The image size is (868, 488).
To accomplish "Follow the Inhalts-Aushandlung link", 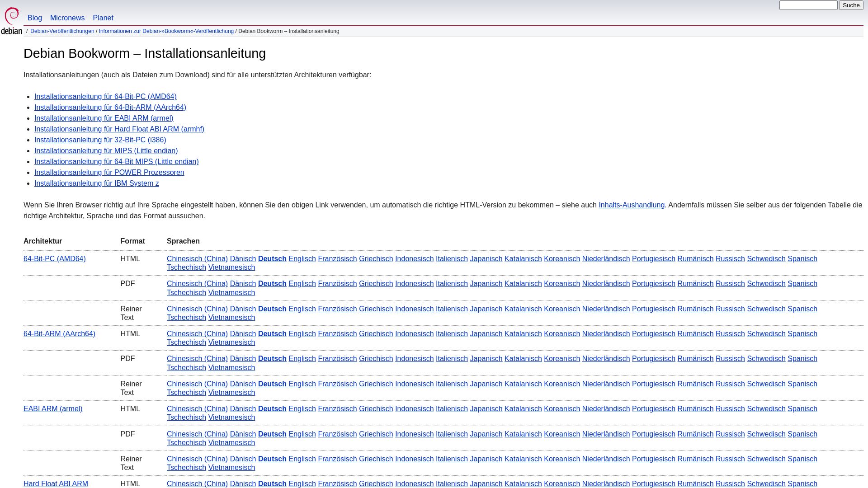I will (632, 205).
